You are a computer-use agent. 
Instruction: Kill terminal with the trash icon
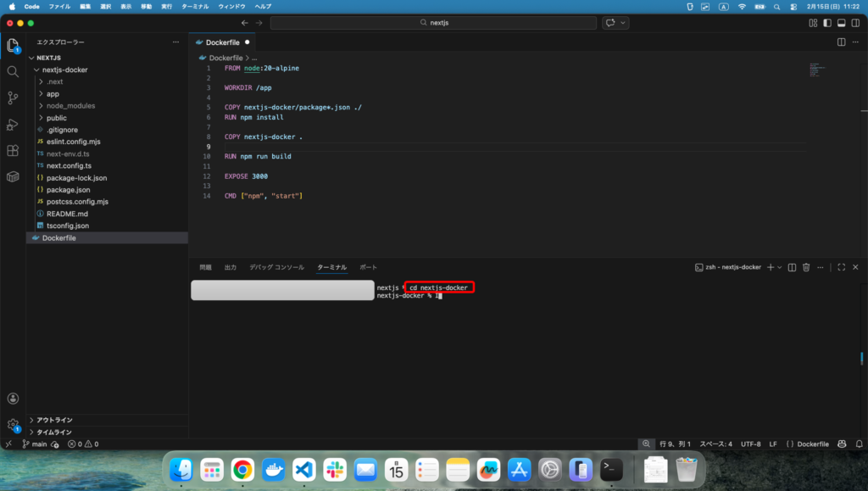[x=806, y=267]
